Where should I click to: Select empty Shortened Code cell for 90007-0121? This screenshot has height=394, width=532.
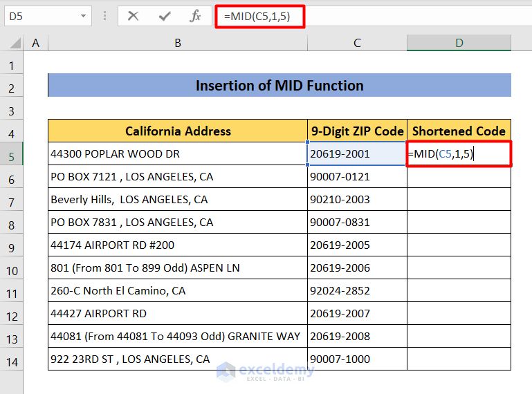(459, 176)
